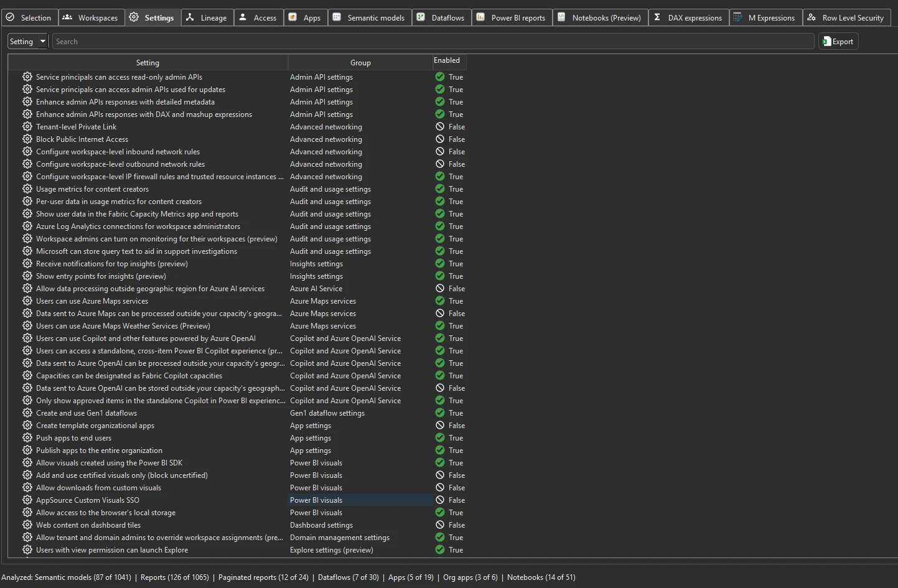Click gear icon for Users can use Azure Maps services

[x=27, y=301]
